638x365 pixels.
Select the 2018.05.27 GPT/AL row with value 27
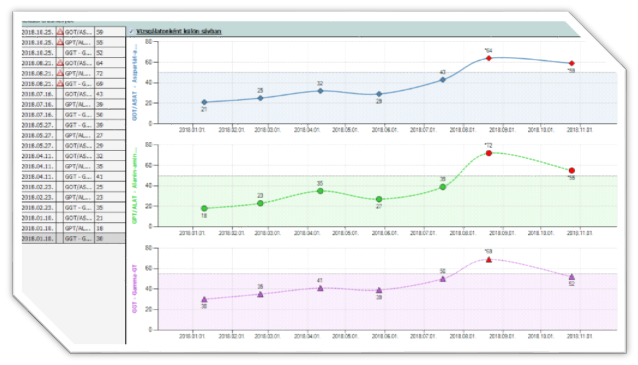(x=74, y=135)
